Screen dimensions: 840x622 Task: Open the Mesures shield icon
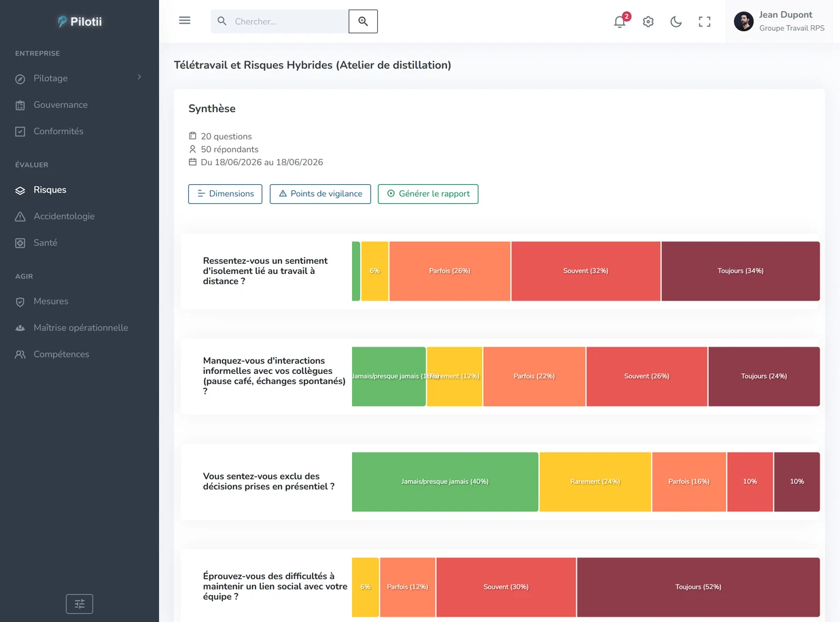click(20, 301)
